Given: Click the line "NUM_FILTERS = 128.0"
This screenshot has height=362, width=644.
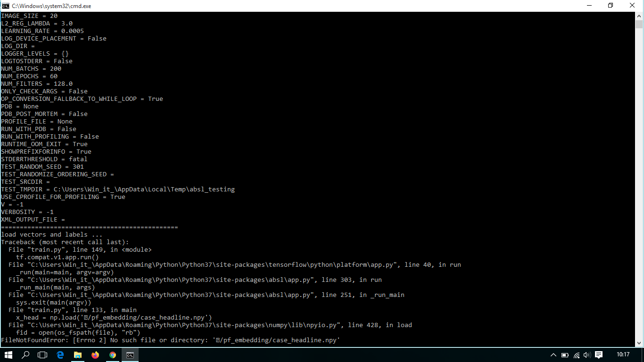Looking at the screenshot, I should 37,84.
